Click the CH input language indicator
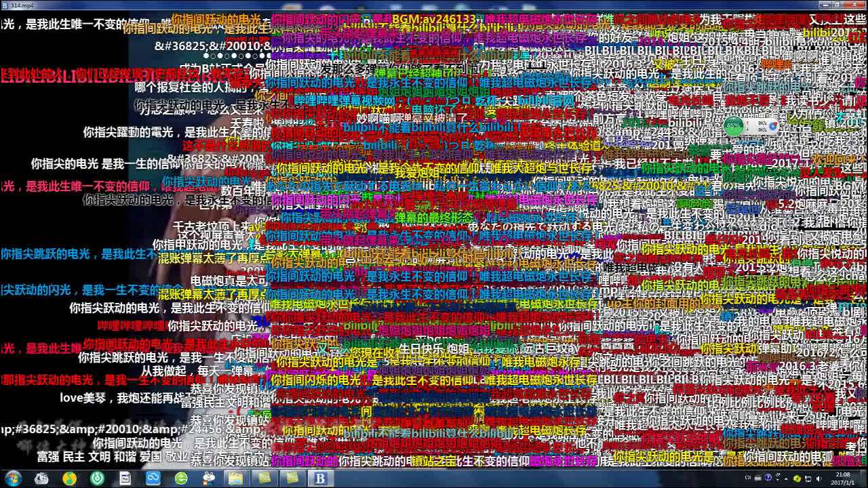This screenshot has height=488, width=868. coord(748,477)
